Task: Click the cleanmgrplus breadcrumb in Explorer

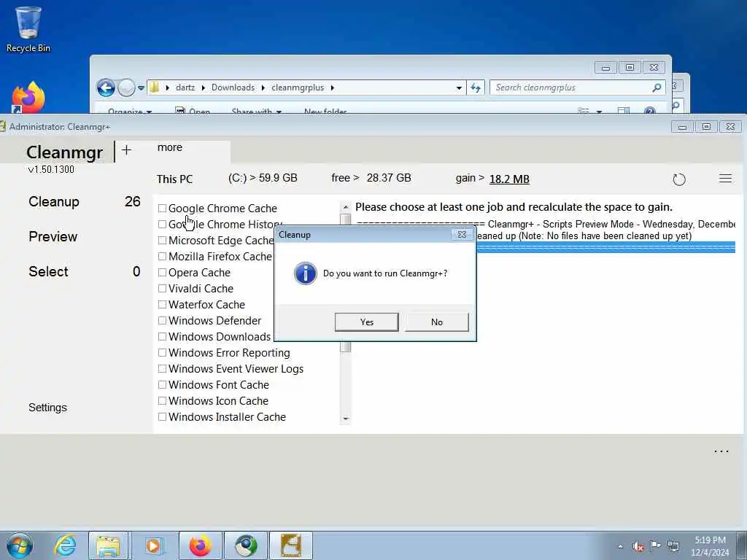Action: point(298,87)
